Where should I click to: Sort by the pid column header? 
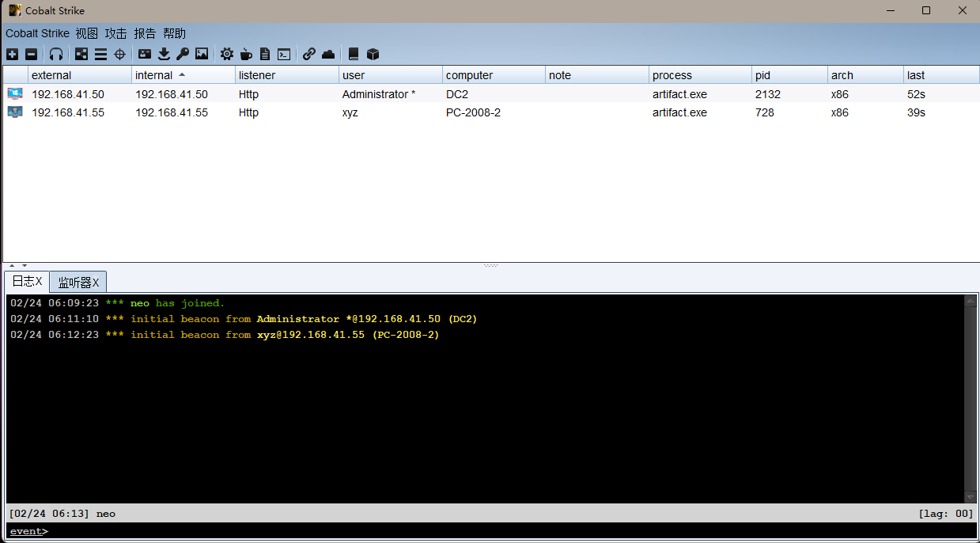[789, 75]
